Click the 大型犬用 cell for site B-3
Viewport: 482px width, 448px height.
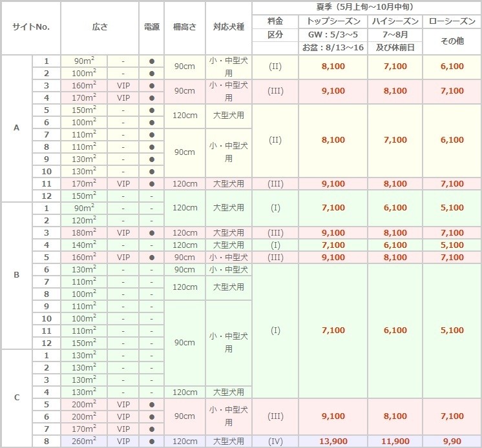pos(229,233)
